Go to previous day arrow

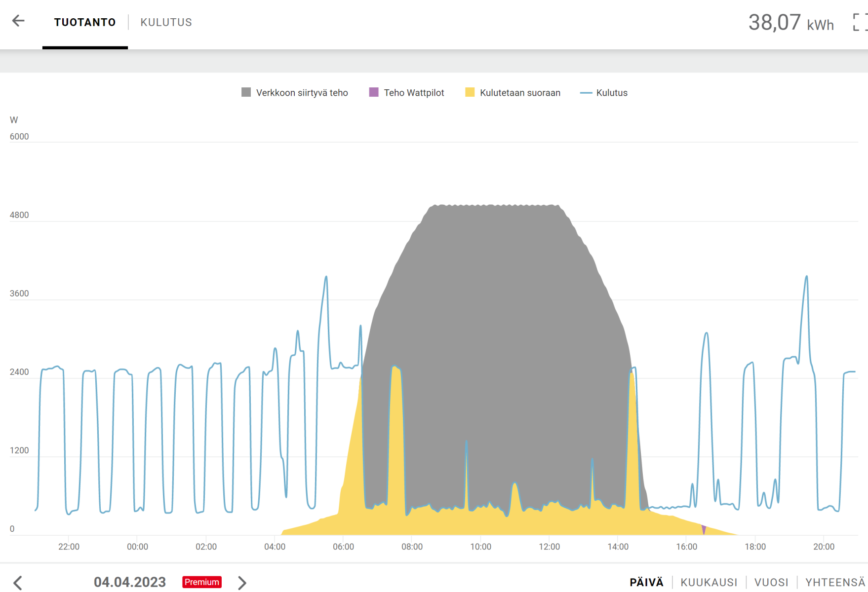click(18, 583)
